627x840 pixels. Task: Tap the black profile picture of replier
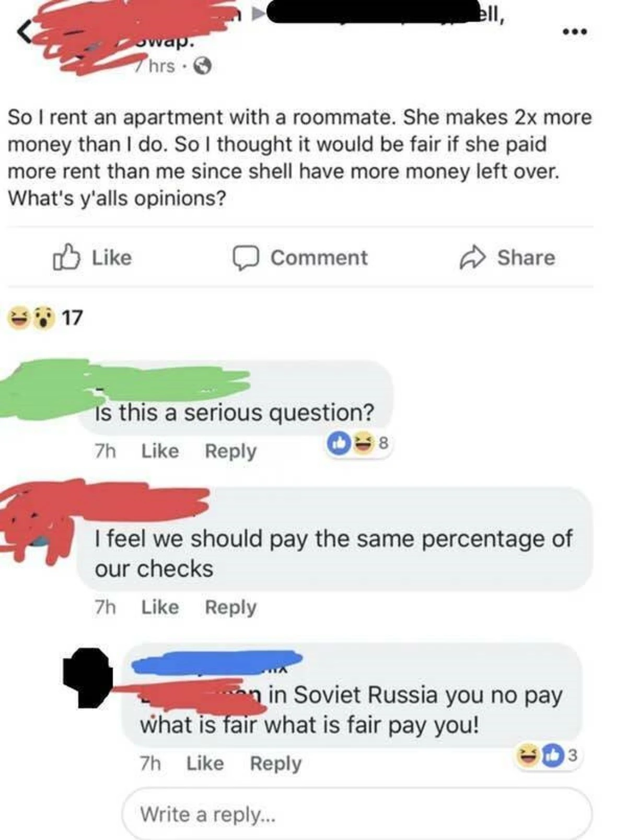coord(87,678)
